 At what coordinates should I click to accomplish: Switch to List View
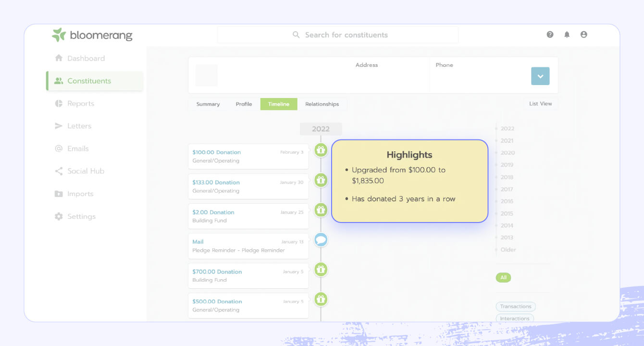[x=541, y=103]
